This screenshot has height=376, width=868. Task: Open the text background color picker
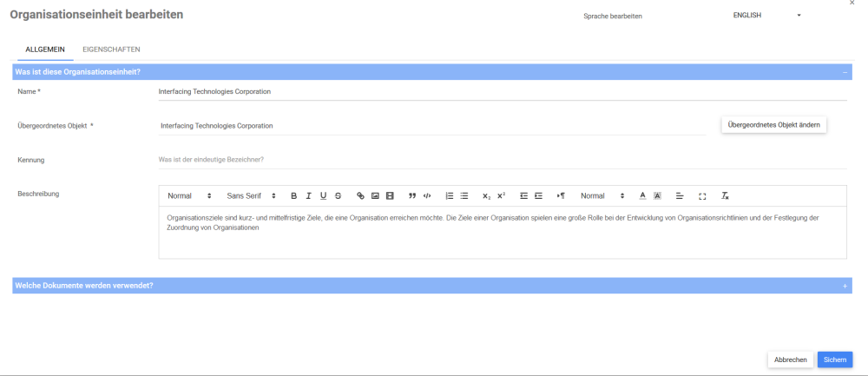coord(658,196)
